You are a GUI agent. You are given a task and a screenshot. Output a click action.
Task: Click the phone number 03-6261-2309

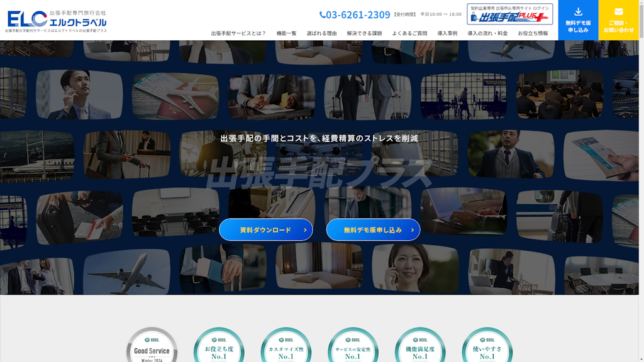355,14
